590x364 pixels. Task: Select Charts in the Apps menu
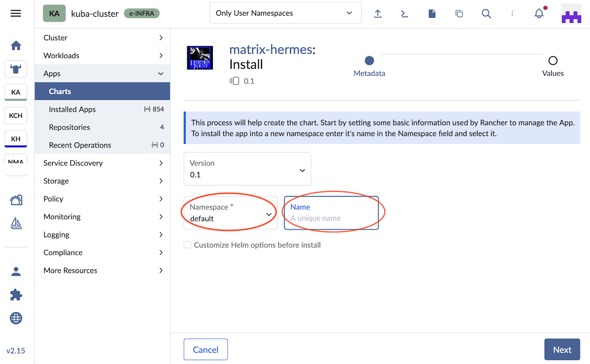(x=103, y=91)
